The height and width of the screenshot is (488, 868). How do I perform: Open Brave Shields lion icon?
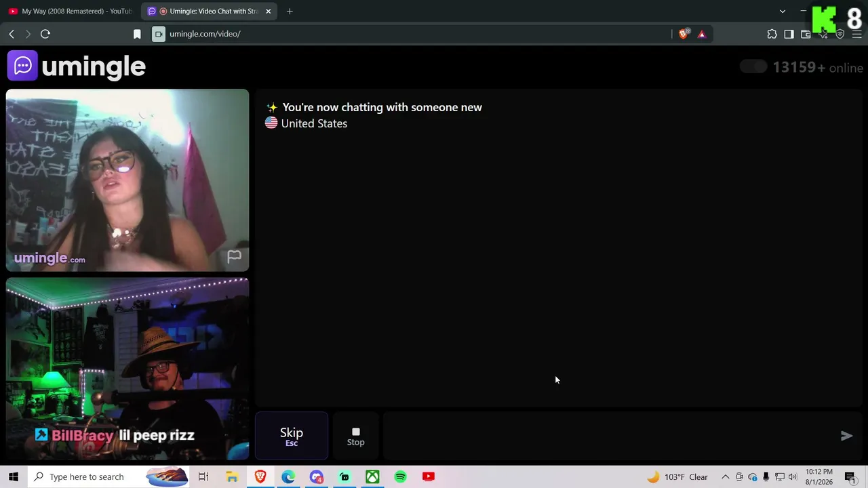pyautogui.click(x=684, y=33)
